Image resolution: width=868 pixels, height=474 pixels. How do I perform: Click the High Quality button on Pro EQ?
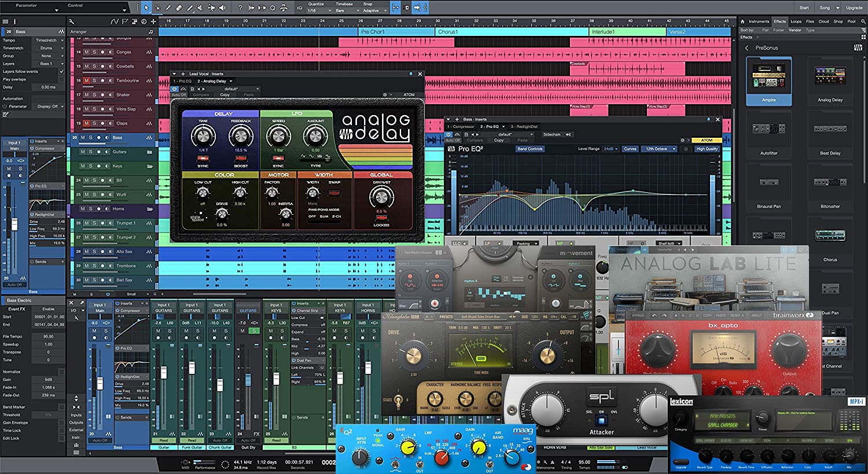tap(706, 149)
